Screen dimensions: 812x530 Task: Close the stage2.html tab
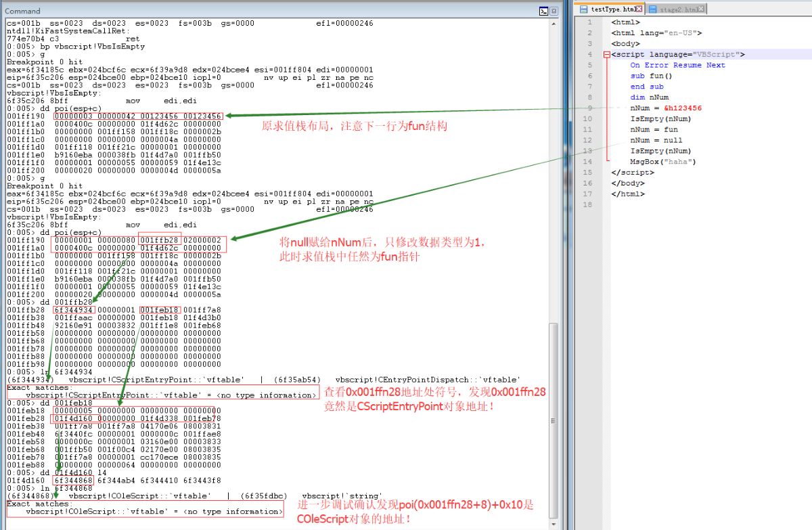[x=702, y=9]
